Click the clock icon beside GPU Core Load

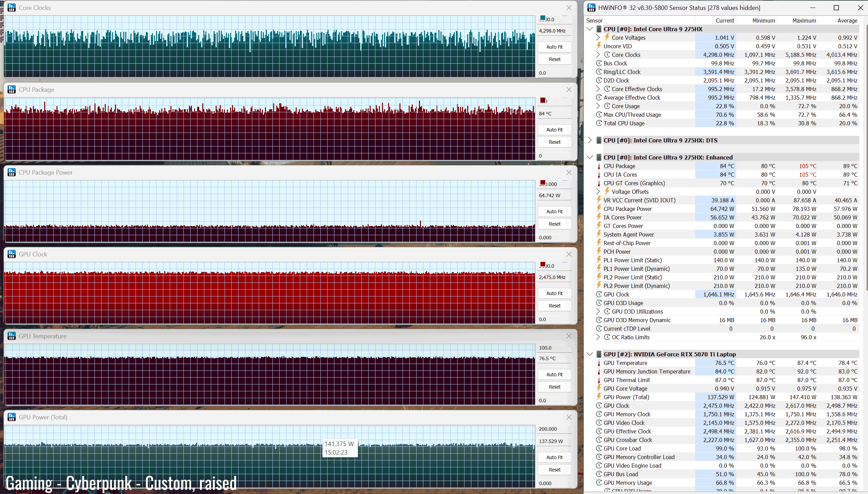599,448
